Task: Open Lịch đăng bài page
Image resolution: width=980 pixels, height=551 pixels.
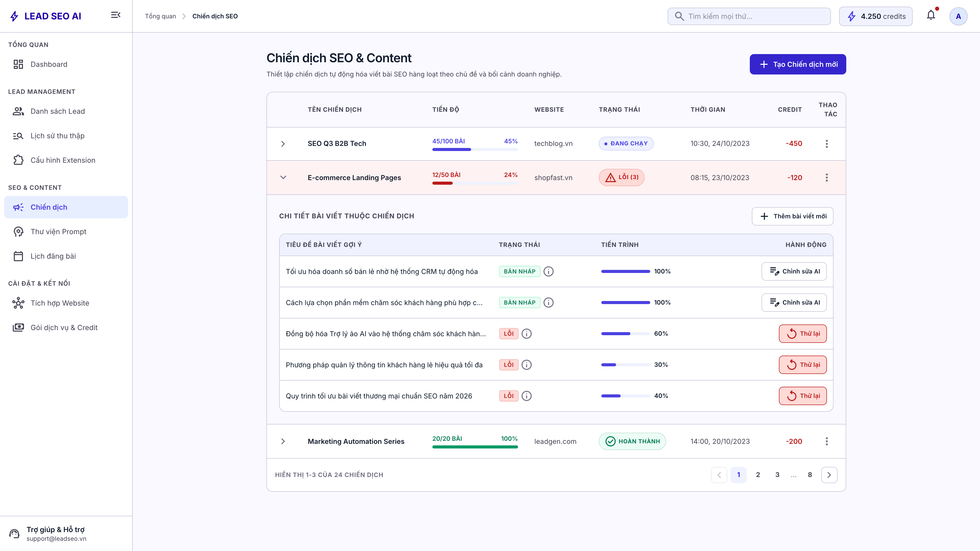Action: (66, 256)
